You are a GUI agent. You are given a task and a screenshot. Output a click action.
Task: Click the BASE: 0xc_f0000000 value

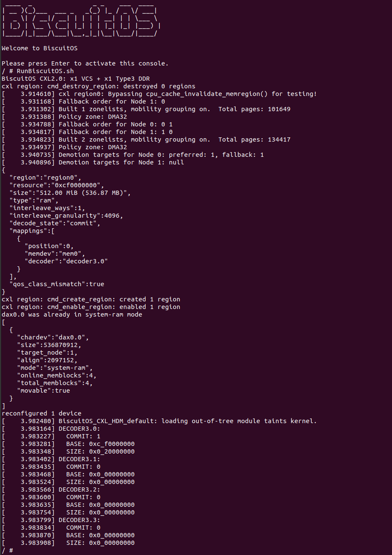[100, 444]
